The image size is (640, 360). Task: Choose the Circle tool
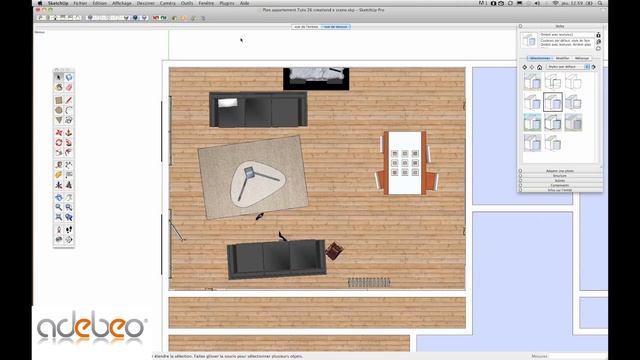(59, 110)
